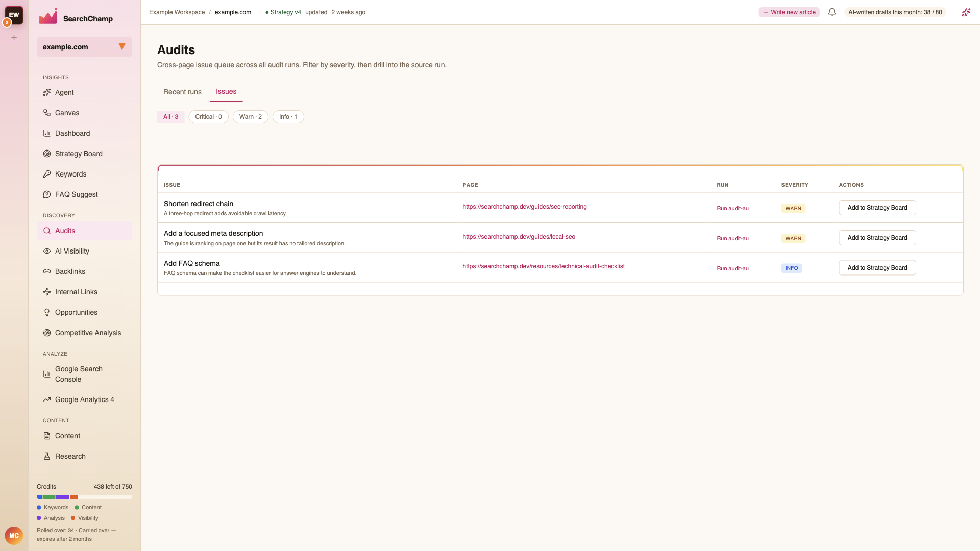Open Run audit-au for Add FAQ schema
The height and width of the screenshot is (551, 980).
click(x=732, y=268)
